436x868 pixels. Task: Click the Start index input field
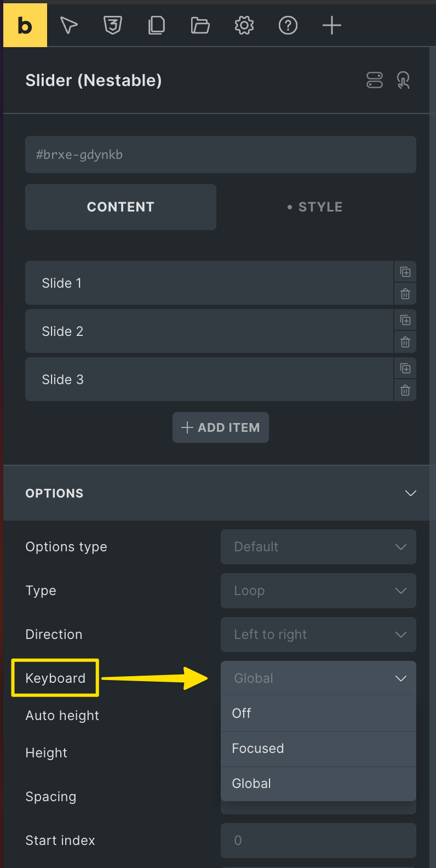[x=318, y=841]
